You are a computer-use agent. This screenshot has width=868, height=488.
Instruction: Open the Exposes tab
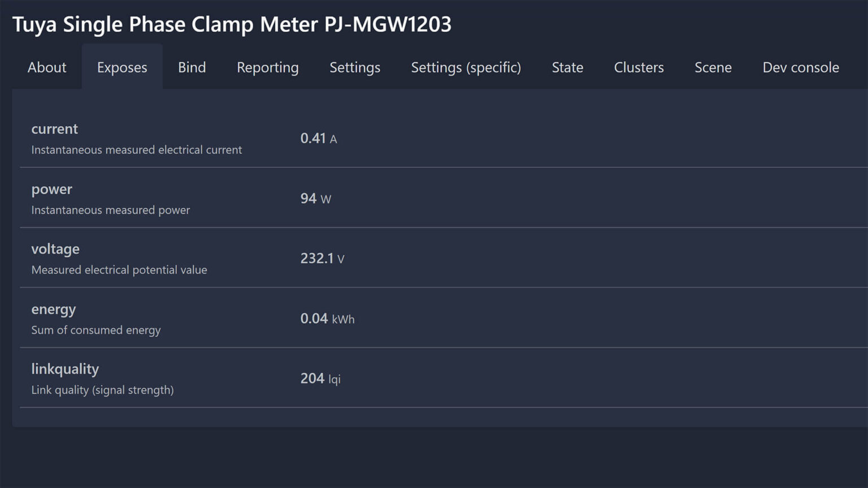coord(122,67)
